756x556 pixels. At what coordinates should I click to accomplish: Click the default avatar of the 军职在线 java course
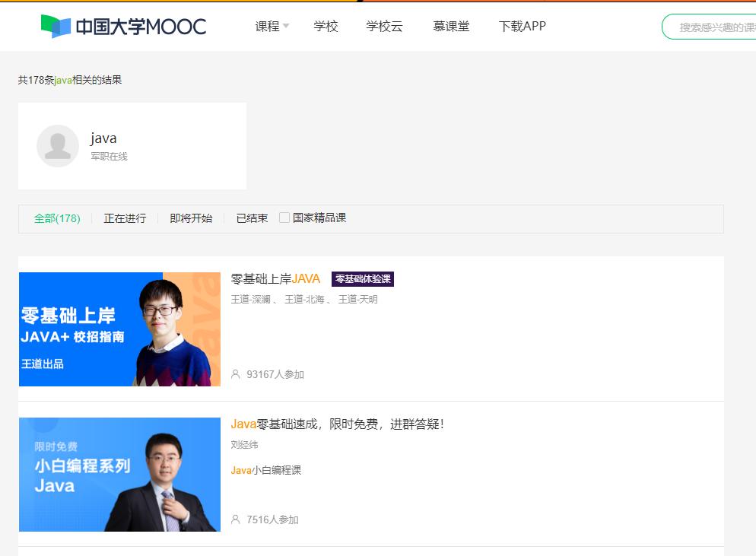tap(56, 145)
